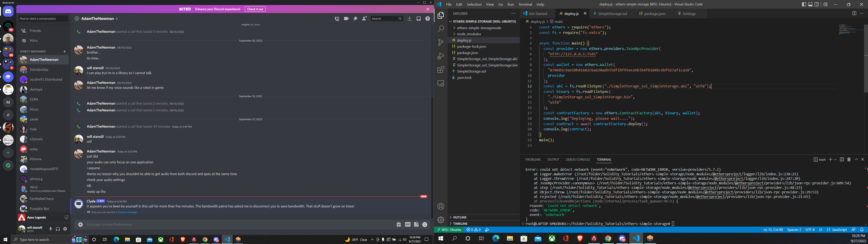Open Discord user settings gear

click(65, 229)
